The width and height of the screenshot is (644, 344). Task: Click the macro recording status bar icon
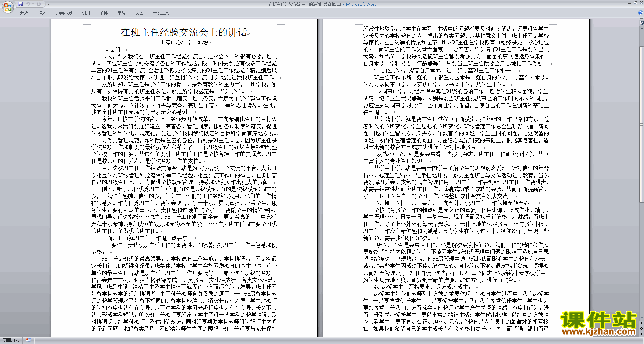click(28, 340)
